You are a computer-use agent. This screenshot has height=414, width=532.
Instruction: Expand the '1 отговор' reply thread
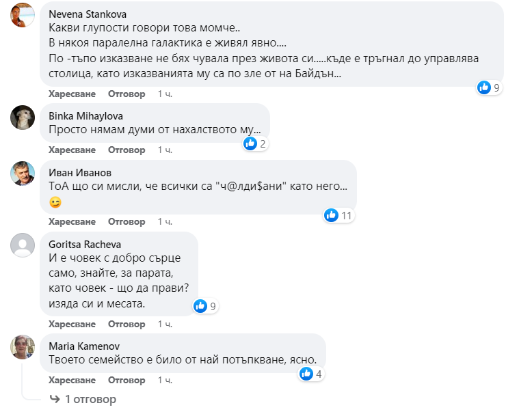90,399
